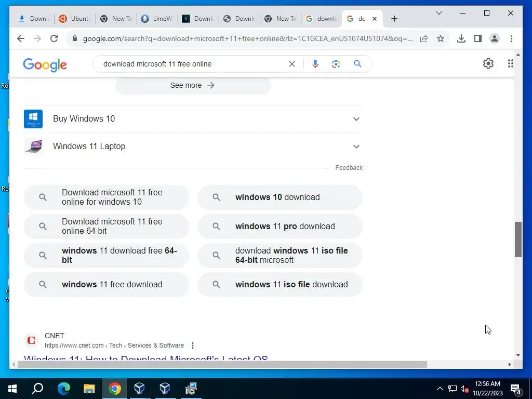Switch to the LimeWire tab

[x=157, y=19]
